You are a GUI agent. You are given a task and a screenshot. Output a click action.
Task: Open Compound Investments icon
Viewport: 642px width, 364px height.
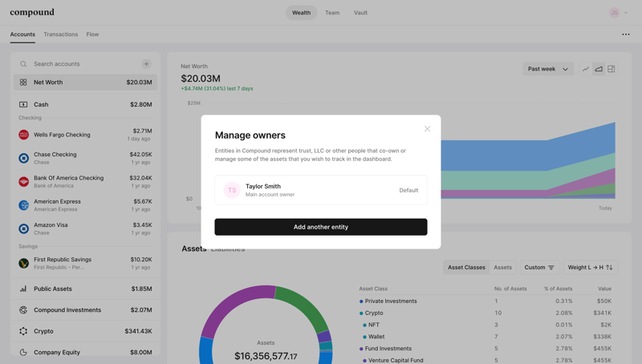23,310
